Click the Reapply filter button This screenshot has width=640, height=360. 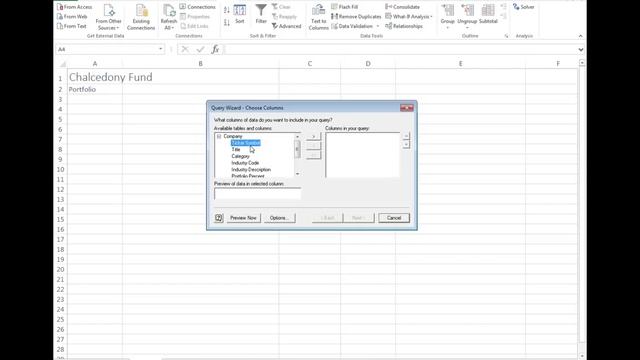tap(284, 17)
